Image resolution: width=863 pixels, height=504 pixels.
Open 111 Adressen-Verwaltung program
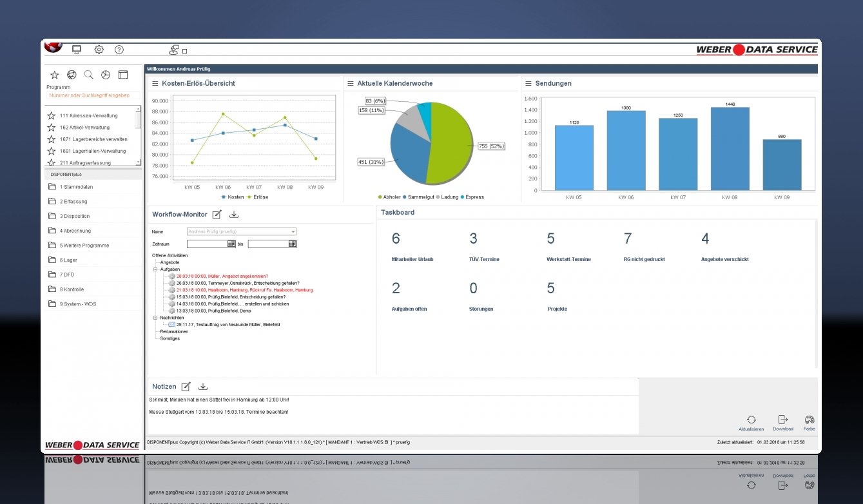click(89, 116)
